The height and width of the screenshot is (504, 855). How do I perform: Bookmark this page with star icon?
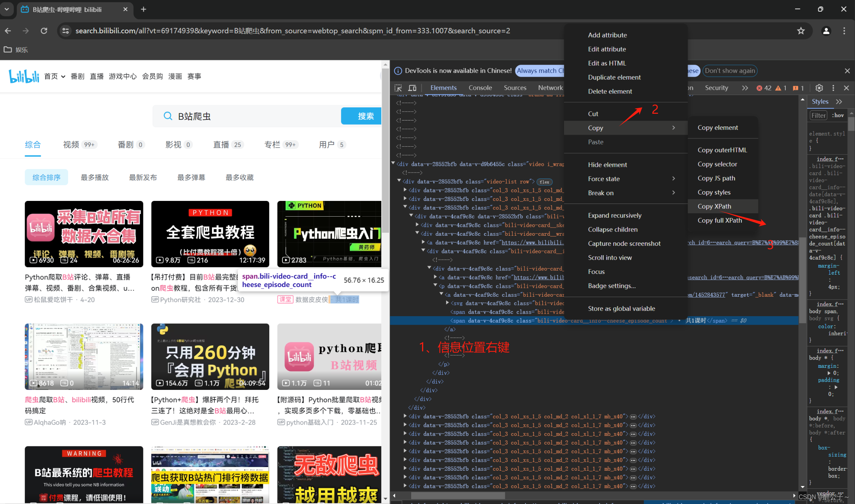(x=801, y=31)
